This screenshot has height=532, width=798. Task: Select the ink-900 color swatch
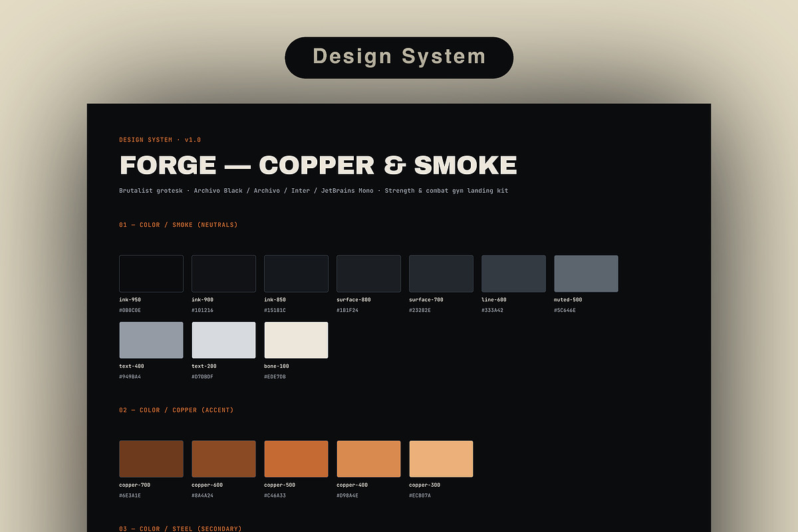[223, 273]
